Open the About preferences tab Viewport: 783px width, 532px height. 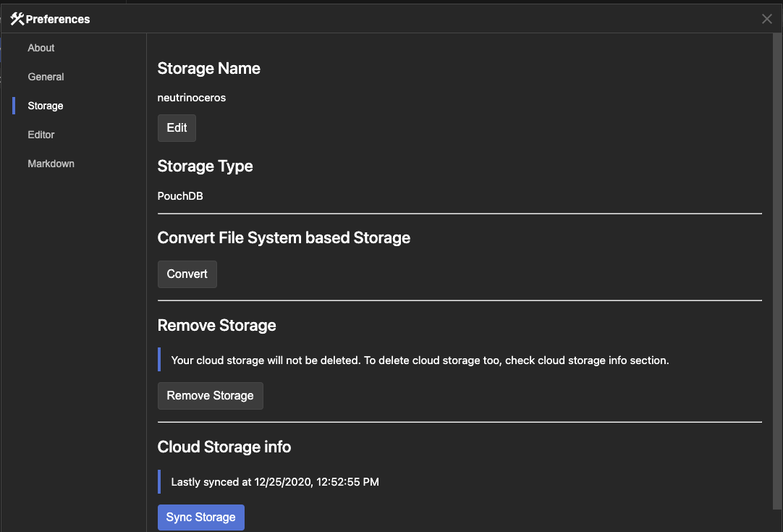tap(41, 48)
